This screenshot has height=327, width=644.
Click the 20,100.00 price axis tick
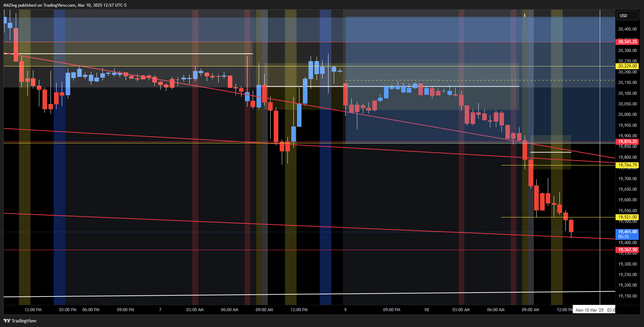click(x=628, y=93)
